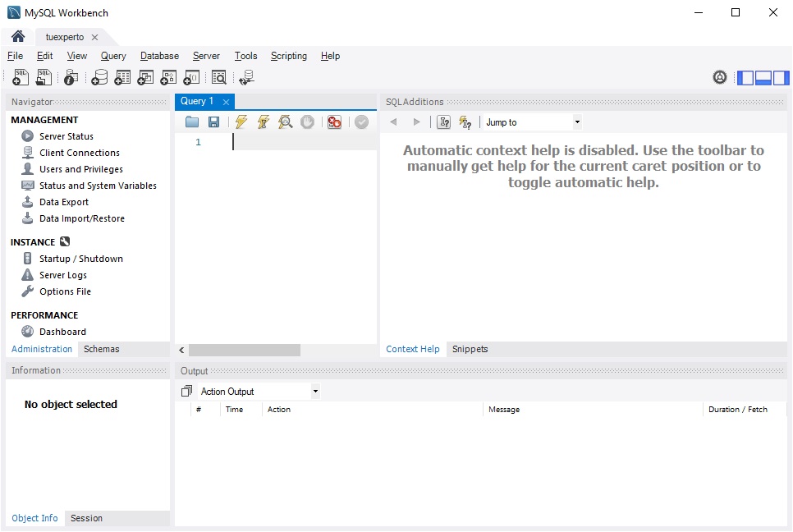The image size is (793, 532).
Task: Click the create new table icon
Action: 122,77
